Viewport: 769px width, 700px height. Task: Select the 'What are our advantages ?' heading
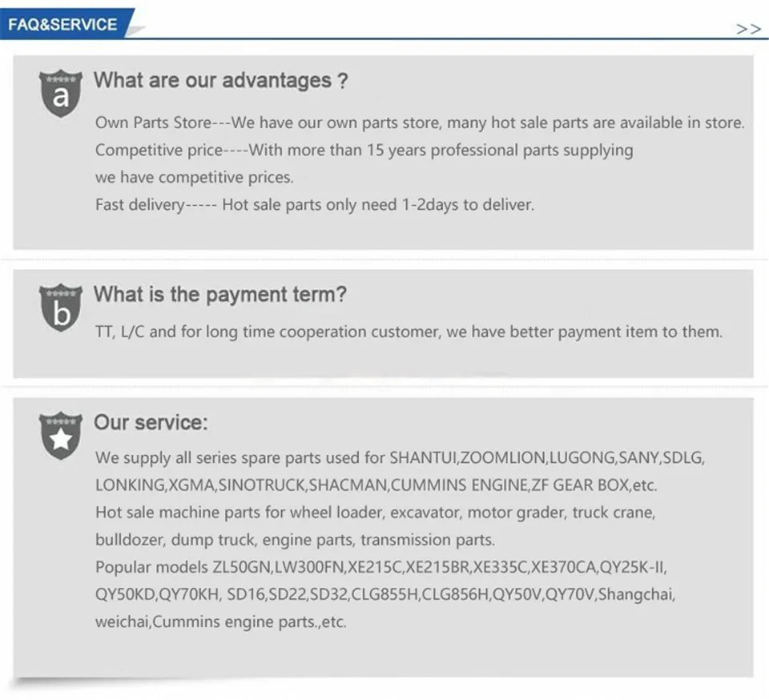click(x=221, y=80)
